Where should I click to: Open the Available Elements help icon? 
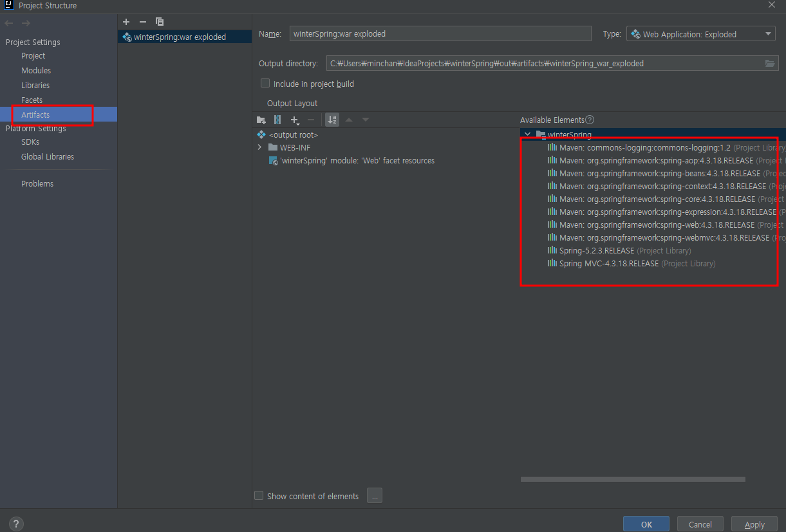pos(590,120)
